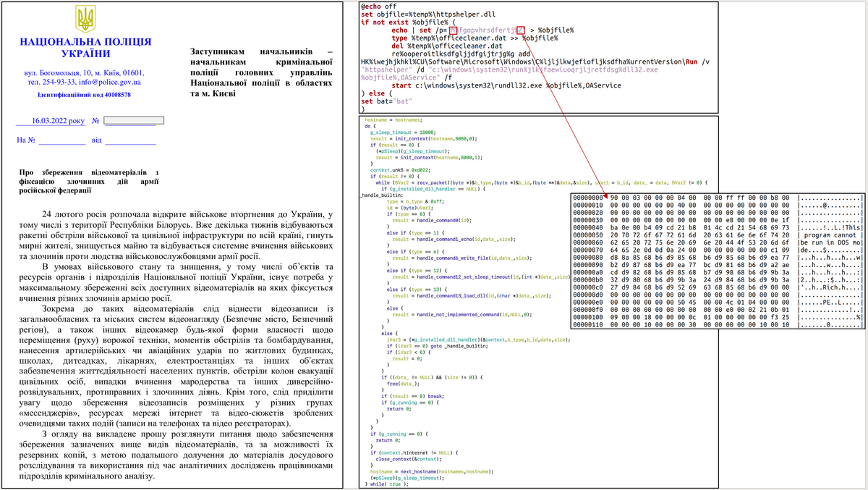The height and width of the screenshot is (490, 868).
Task: Click "result = init_context(hostname,8080,1);"
Action: 429,158
